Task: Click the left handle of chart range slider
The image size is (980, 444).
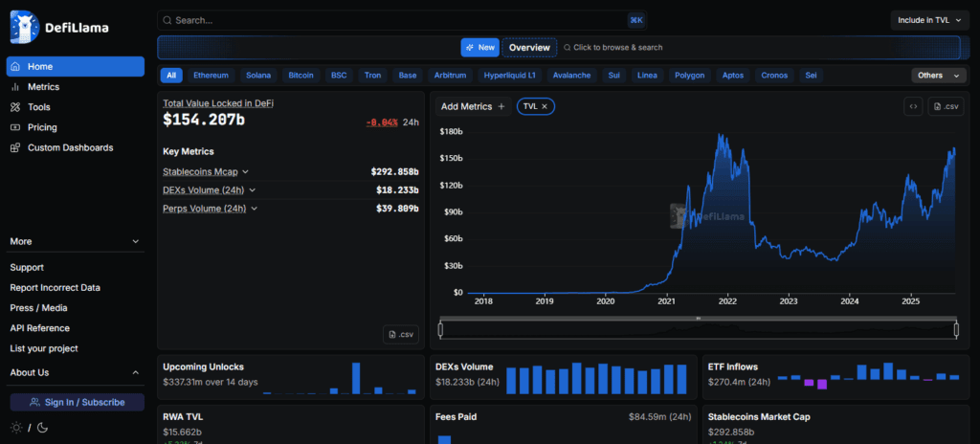Action: pos(440,330)
